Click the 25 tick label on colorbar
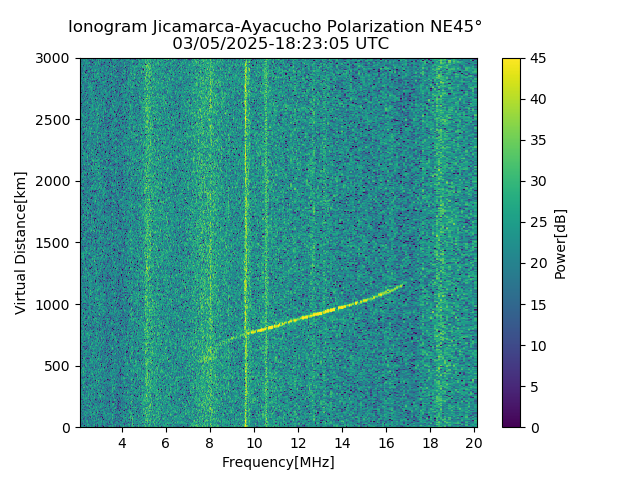Viewport: 640px width, 480px height. coord(538,222)
